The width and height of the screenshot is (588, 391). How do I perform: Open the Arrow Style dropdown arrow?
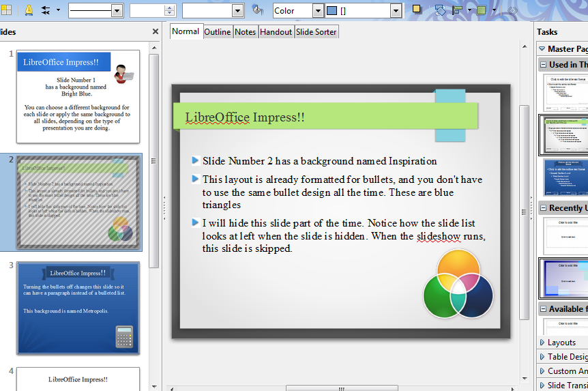pos(58,10)
